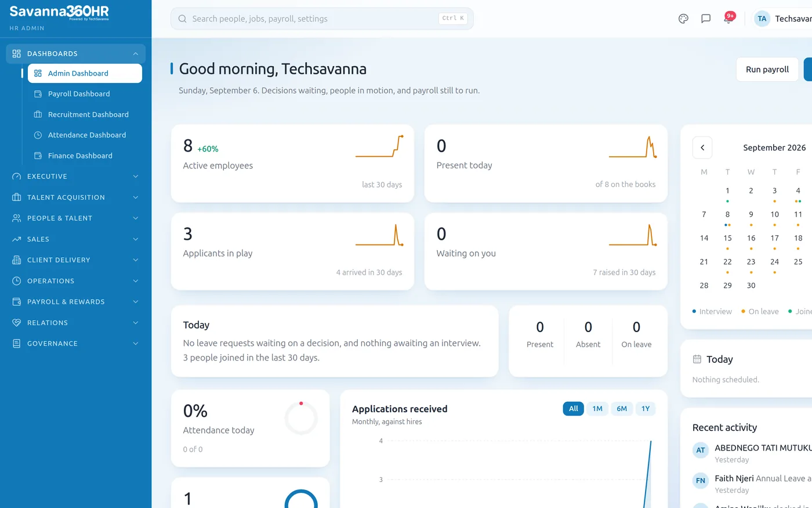
Task: Open the Applicants in play card
Action: pyautogui.click(x=292, y=251)
